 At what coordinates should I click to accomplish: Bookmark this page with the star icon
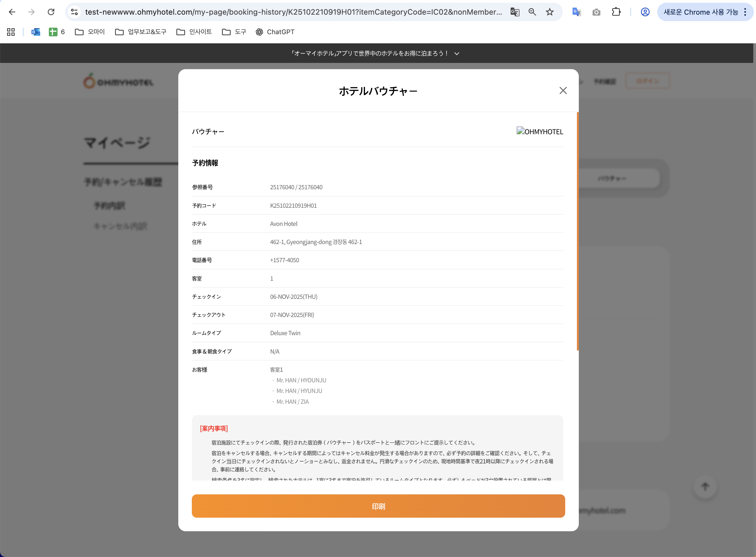549,12
